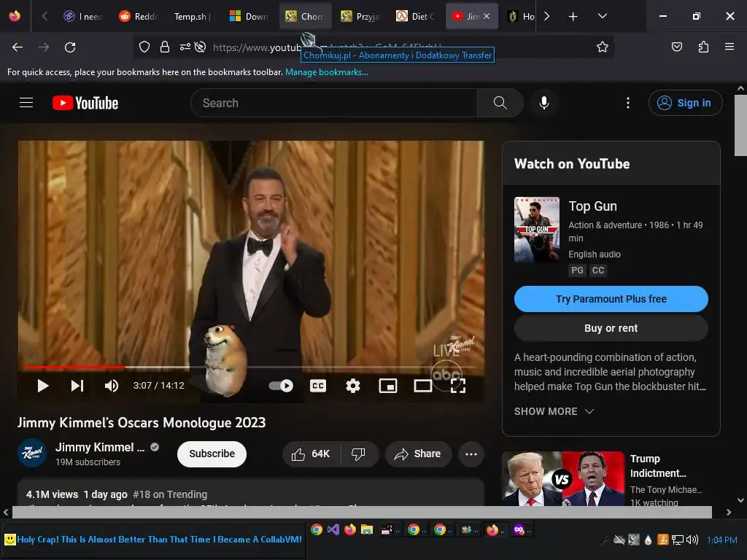This screenshot has width=747, height=560.
Task: View site security padlock info
Action: coord(165,47)
